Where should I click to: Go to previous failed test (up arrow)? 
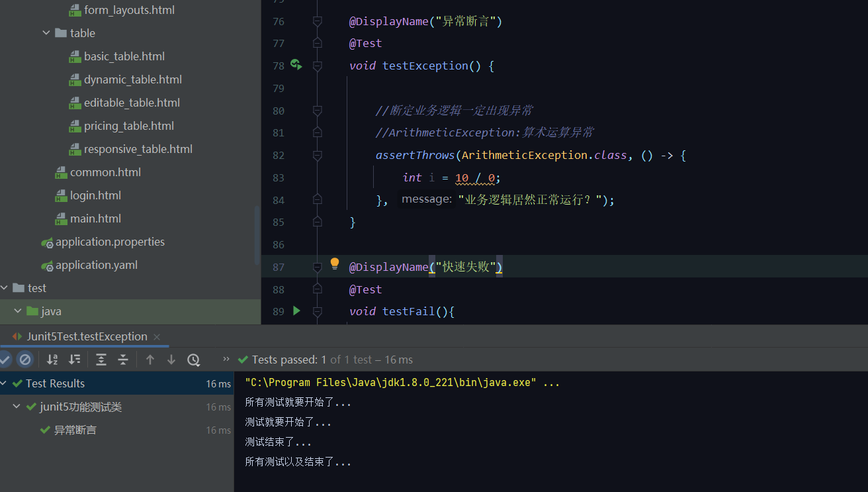[x=150, y=360]
